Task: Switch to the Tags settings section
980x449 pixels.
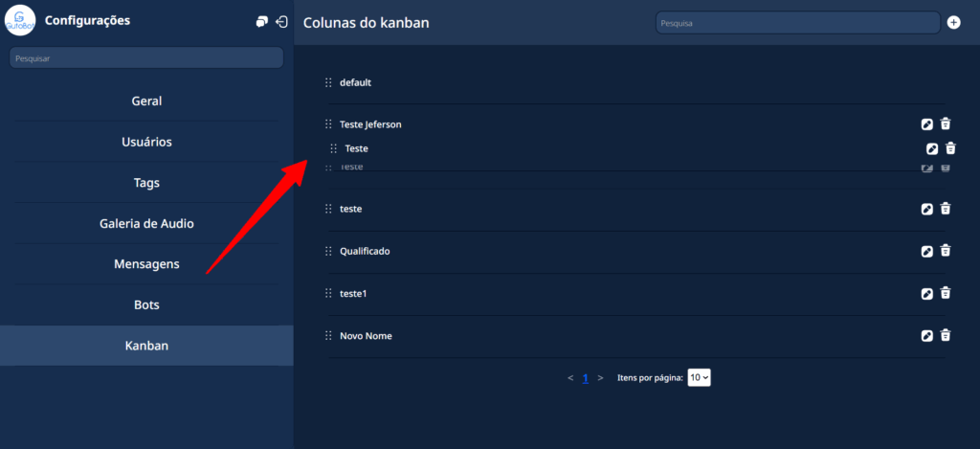Action: point(146,183)
